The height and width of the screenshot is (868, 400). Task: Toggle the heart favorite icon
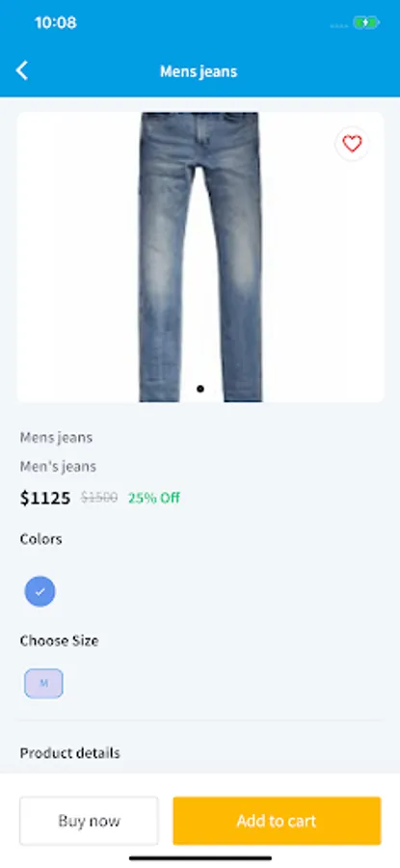(x=352, y=144)
